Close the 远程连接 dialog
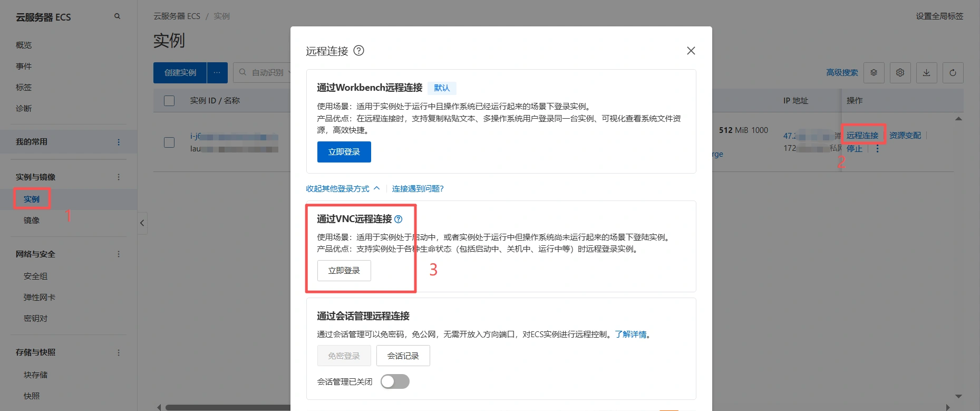The image size is (980, 411). tap(691, 51)
